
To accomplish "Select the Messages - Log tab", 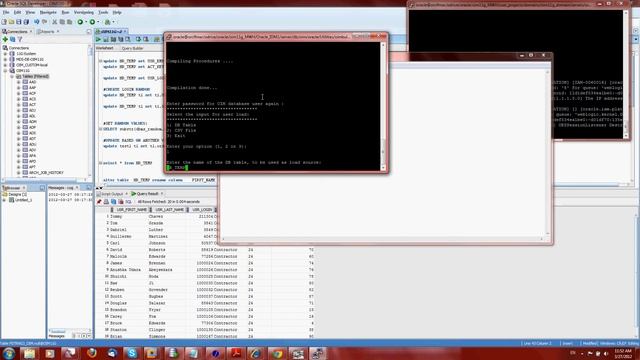I will coord(63,188).
